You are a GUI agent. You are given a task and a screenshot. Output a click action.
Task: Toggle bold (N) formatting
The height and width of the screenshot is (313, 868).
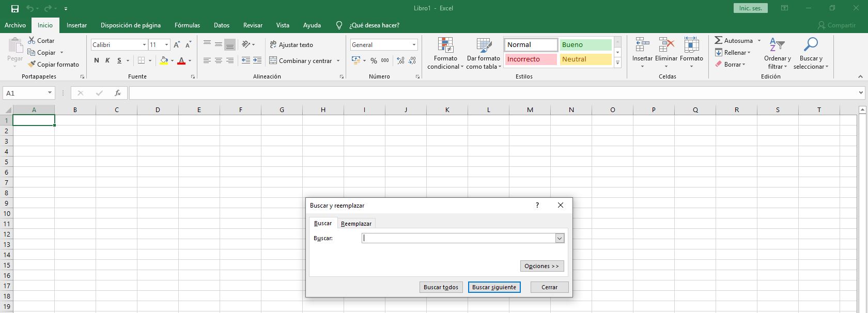point(97,60)
